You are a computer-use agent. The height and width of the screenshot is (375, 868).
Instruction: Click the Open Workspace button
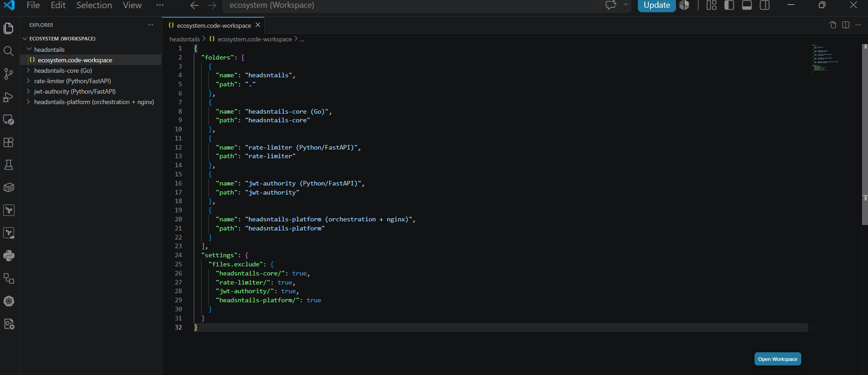point(778,359)
